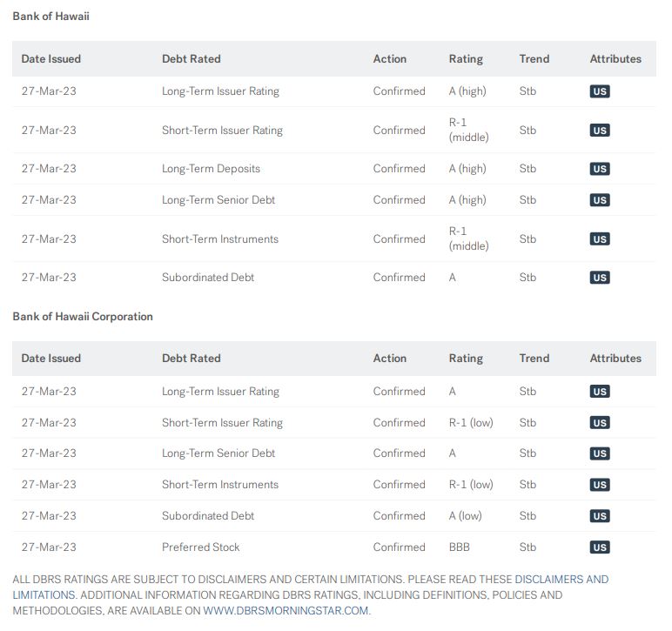Click Corporation Long-Term Issuer Rating rated A name
Screen dimensions: 672x631
pos(220,392)
